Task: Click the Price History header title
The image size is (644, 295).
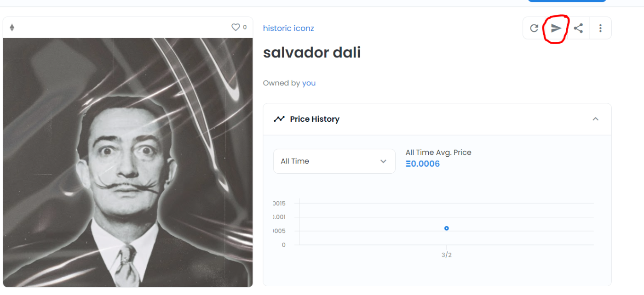Action: 315,119
